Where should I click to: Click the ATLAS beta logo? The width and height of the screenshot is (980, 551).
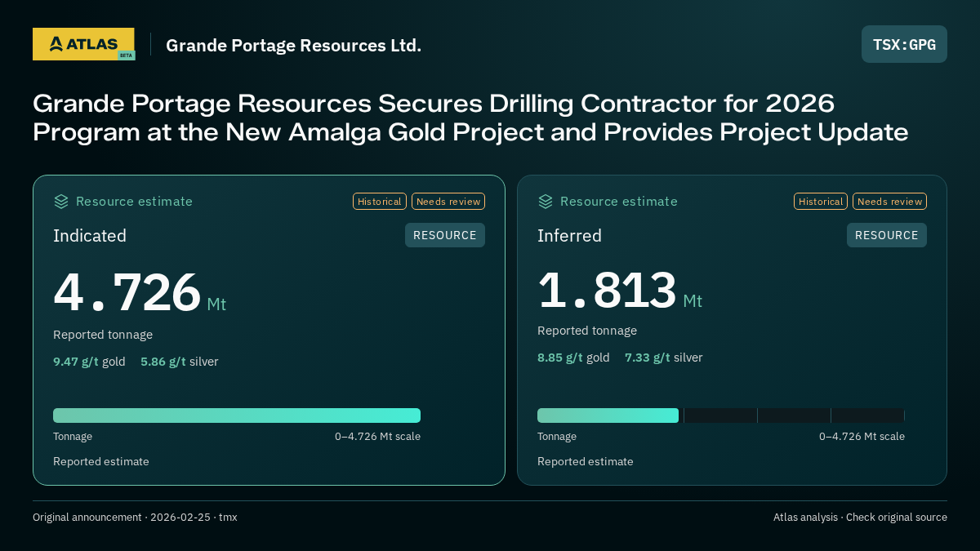pyautogui.click(x=83, y=44)
